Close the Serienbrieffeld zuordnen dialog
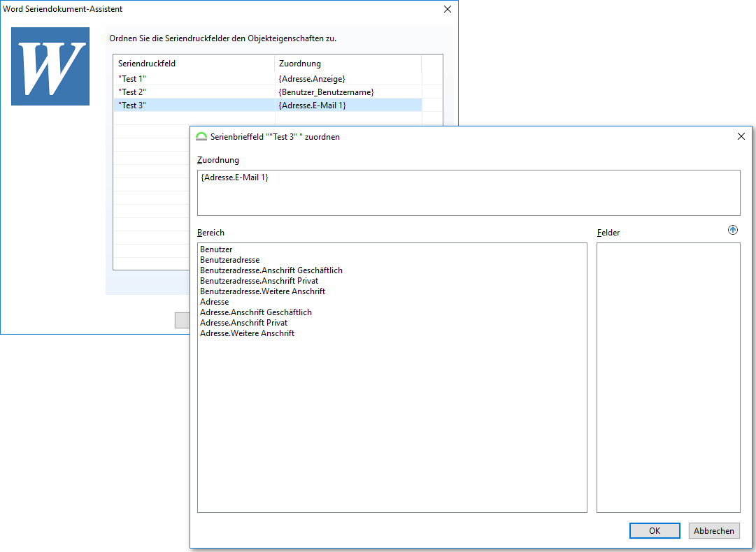The height and width of the screenshot is (552, 756). pos(741,136)
